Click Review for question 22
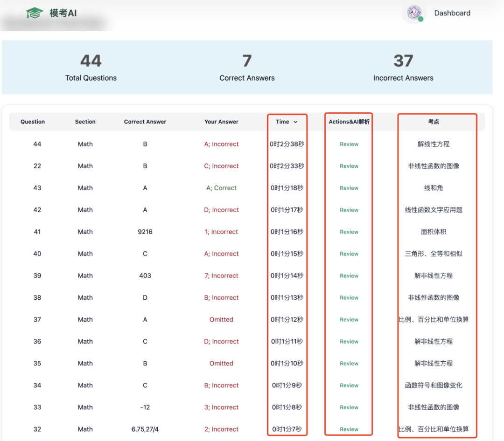The height and width of the screenshot is (441, 504). 349,166
